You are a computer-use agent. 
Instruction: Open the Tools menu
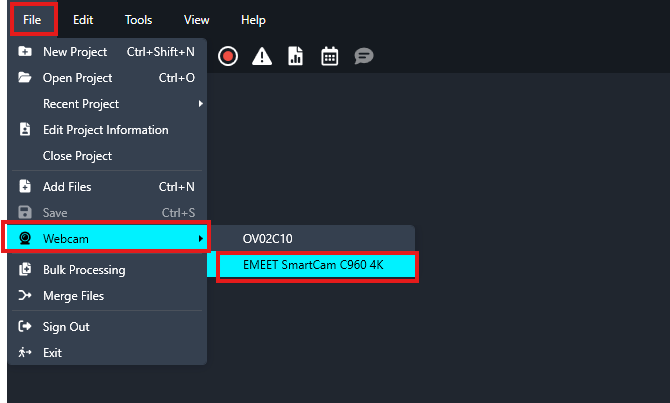click(x=139, y=19)
